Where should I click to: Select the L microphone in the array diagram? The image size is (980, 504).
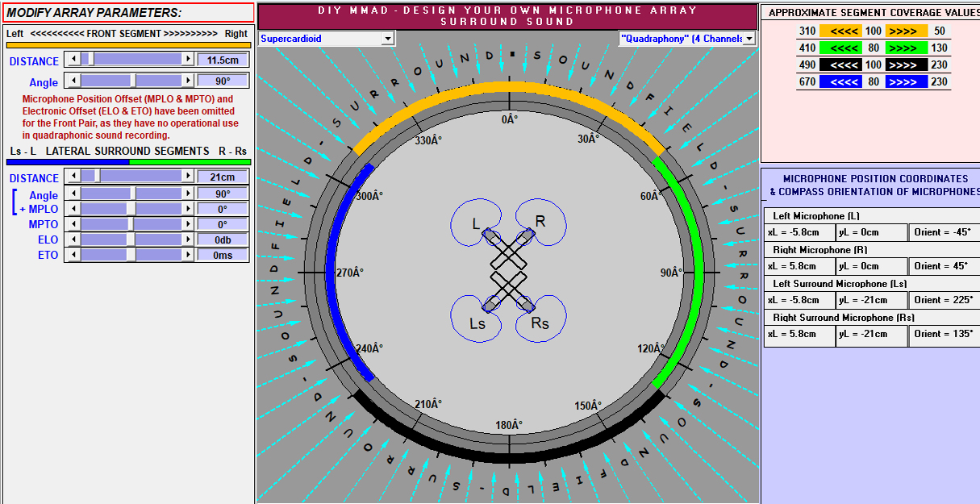(x=490, y=236)
